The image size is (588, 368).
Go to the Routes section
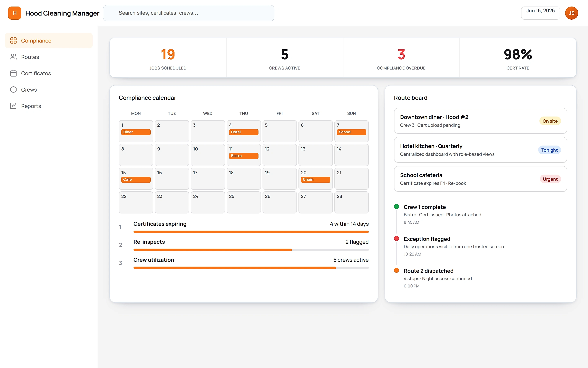[49, 57]
